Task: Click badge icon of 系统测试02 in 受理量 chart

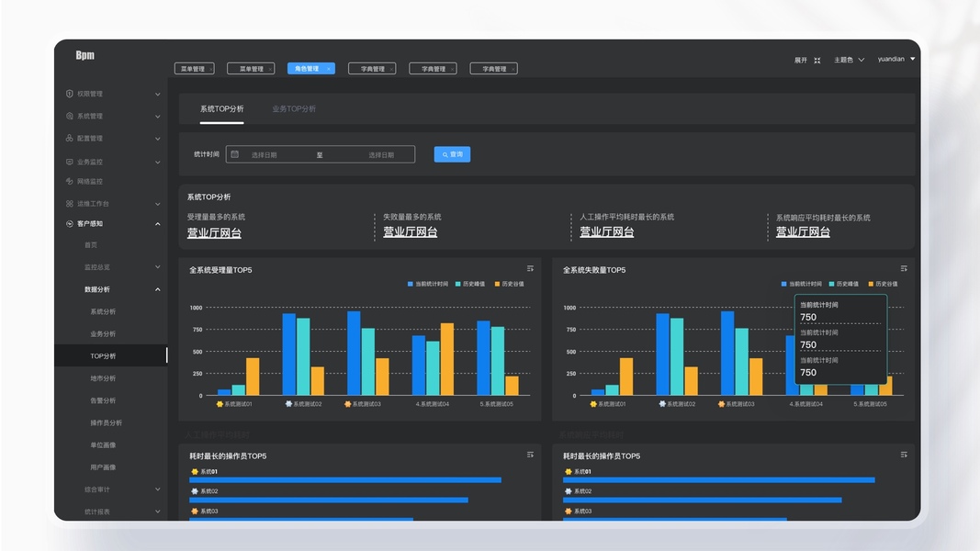Action: tap(288, 404)
